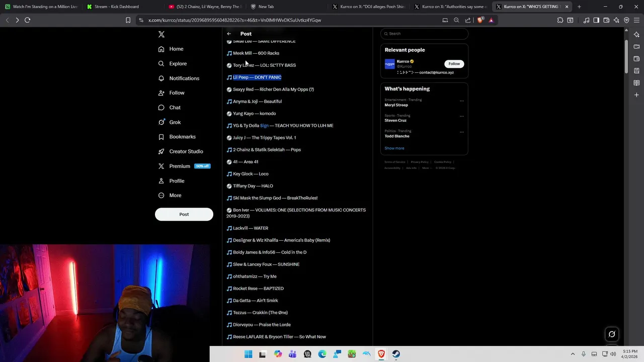The height and width of the screenshot is (362, 644).
Task: Open Grok in X sidebar
Action: [169, 122]
